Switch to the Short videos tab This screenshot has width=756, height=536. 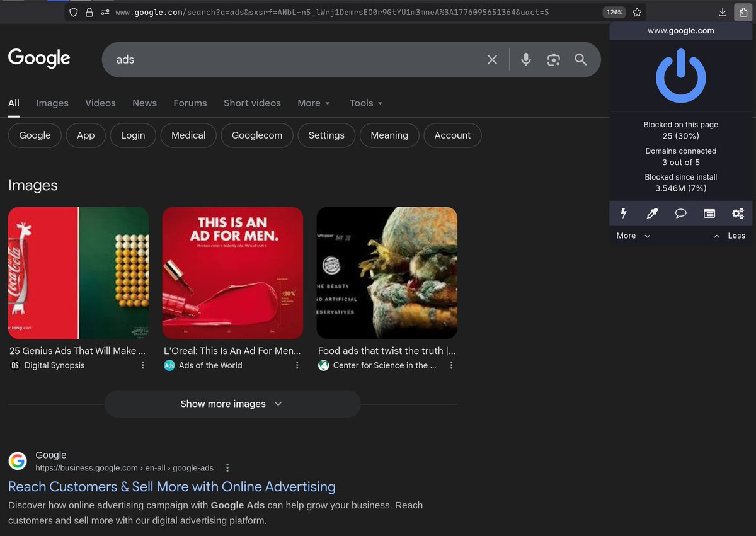tap(252, 103)
